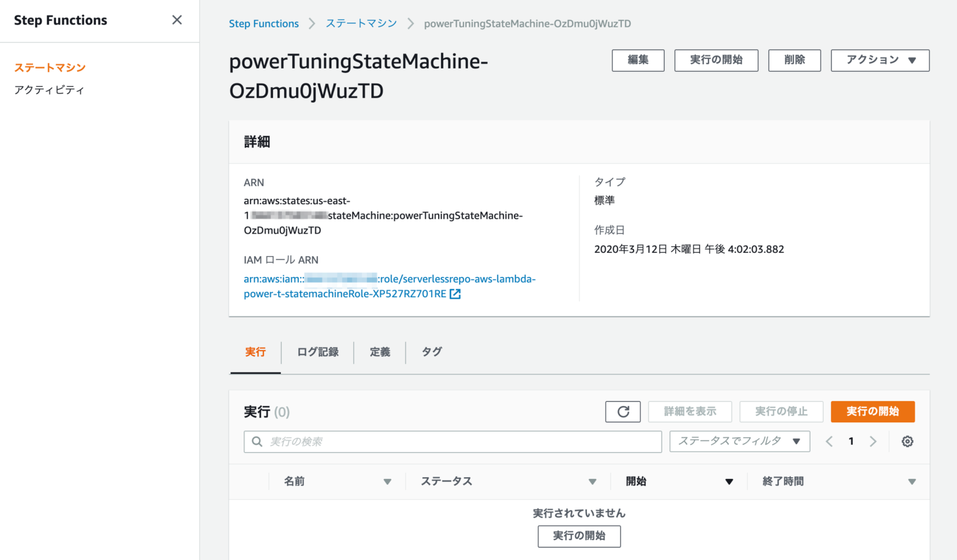Open the アクション dropdown menu
957x560 pixels.
[x=880, y=60]
